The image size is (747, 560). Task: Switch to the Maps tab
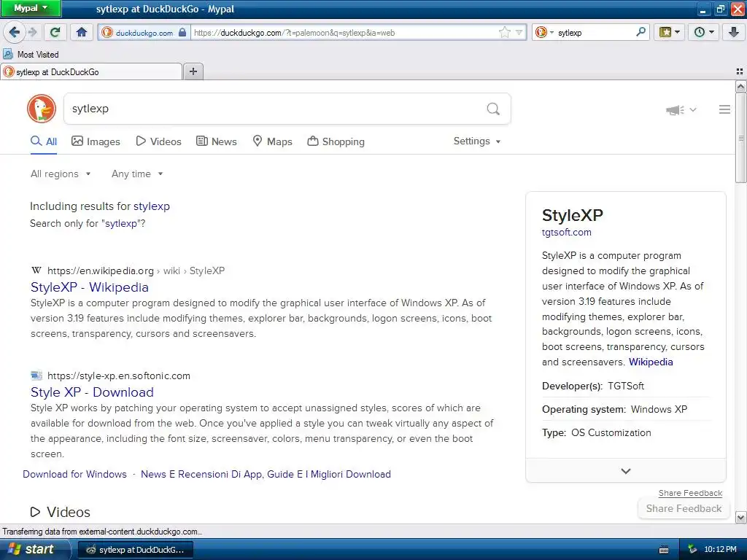click(272, 141)
